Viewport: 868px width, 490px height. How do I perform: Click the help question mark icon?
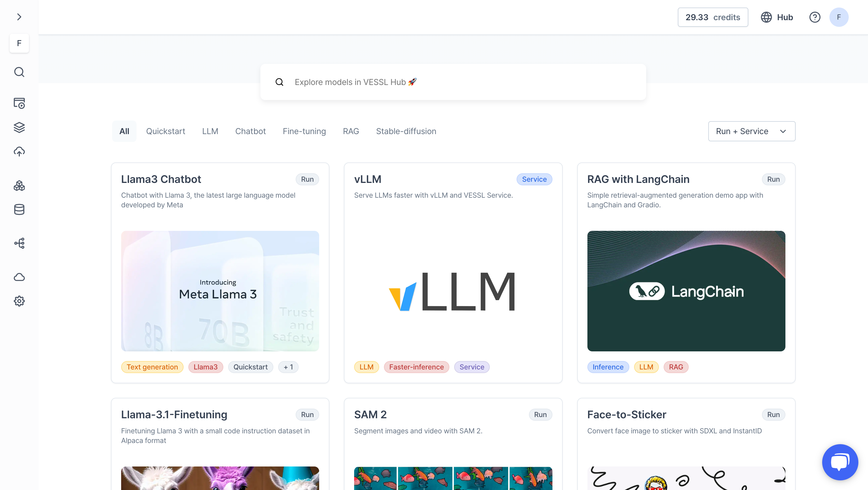[815, 17]
